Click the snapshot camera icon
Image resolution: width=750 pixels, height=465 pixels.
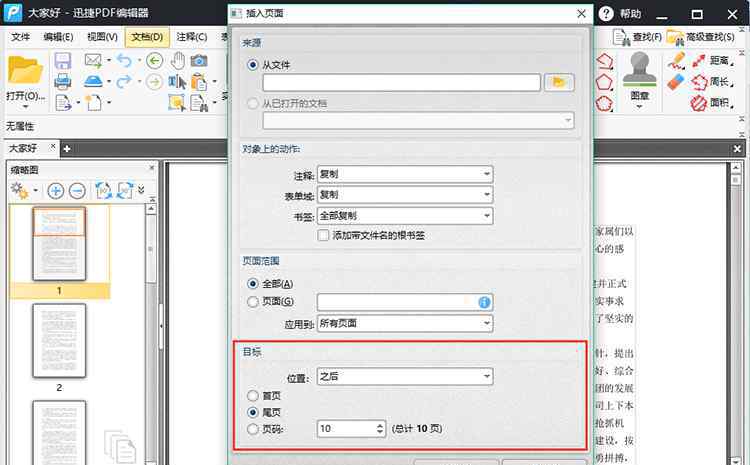[199, 60]
